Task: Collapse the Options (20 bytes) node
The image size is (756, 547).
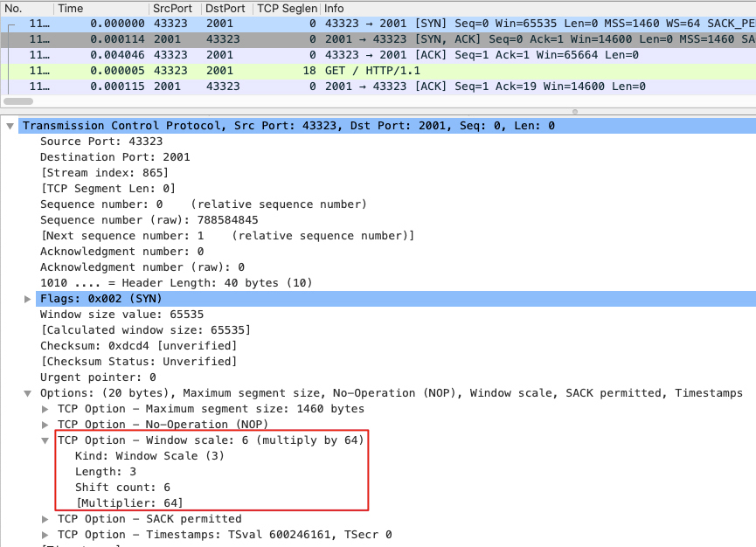Action: (x=27, y=394)
